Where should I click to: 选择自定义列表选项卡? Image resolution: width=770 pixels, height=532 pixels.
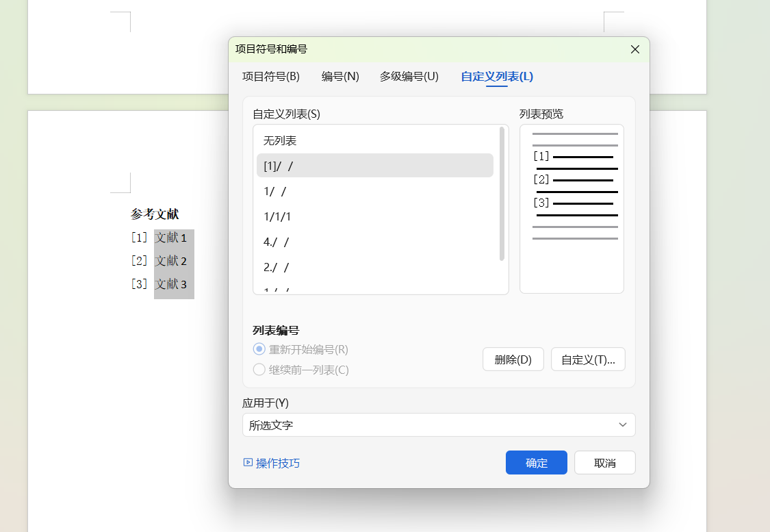pos(496,77)
